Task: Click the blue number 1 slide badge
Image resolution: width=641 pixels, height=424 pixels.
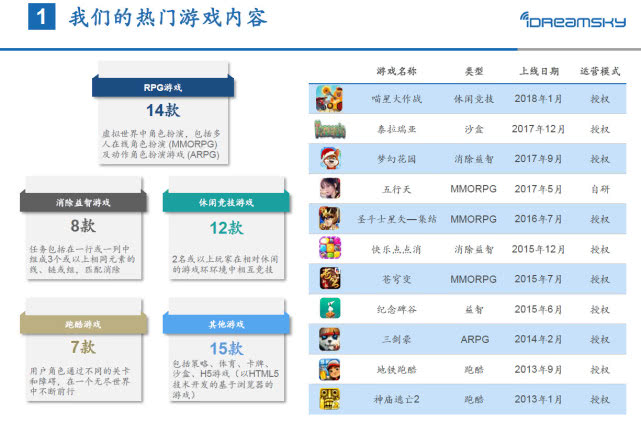Action: coord(42,16)
